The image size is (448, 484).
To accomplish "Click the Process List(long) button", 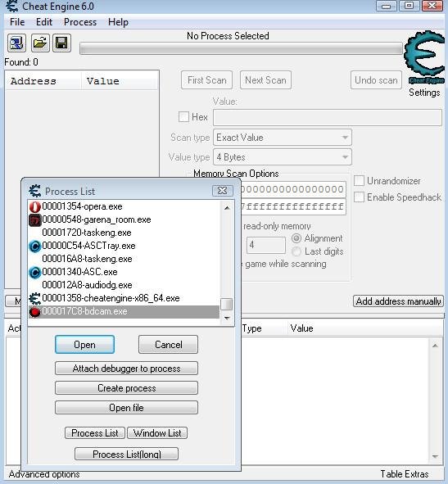I will coord(127,454).
